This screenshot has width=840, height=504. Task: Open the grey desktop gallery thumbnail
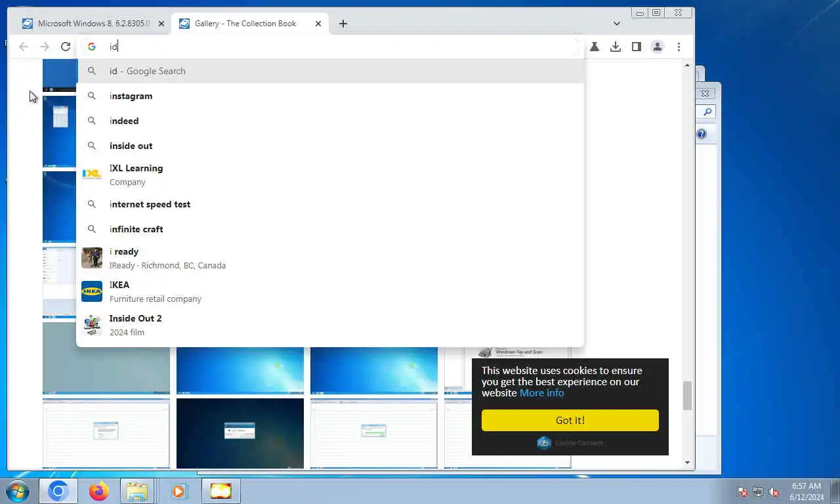click(106, 358)
